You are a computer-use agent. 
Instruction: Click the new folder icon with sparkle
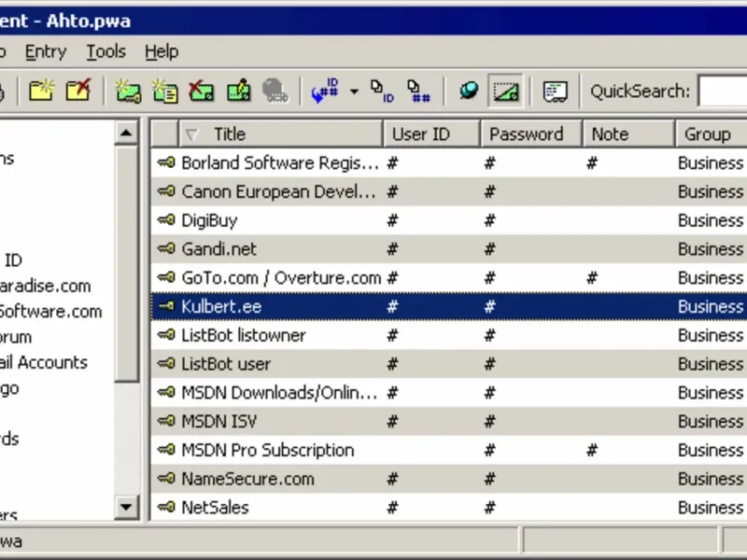pos(41,90)
